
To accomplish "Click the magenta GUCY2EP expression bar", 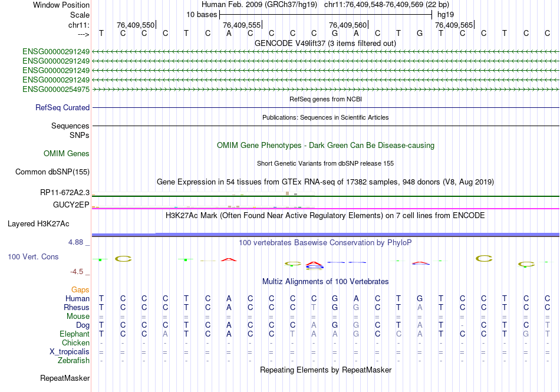I will click(x=325, y=209).
